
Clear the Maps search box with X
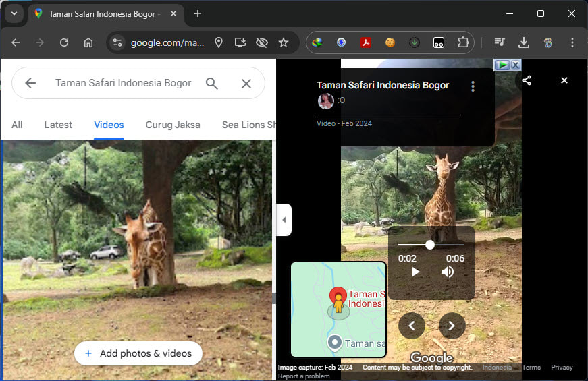click(246, 83)
